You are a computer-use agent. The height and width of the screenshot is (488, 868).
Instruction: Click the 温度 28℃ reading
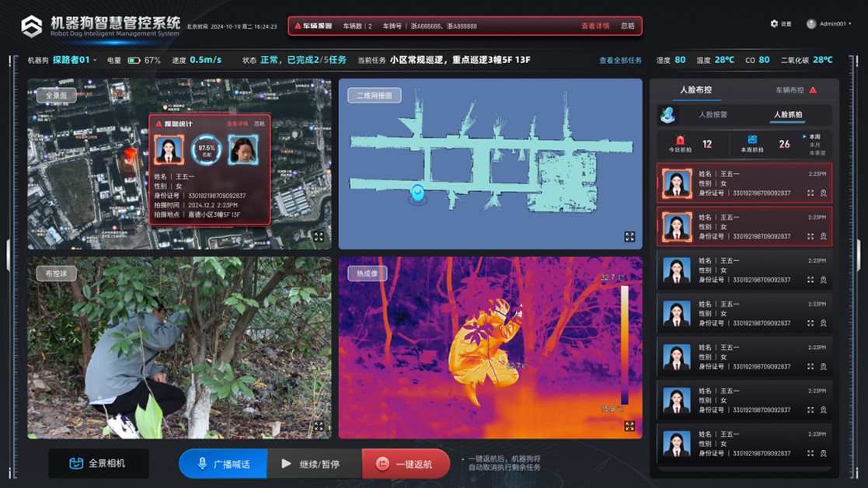coord(715,60)
